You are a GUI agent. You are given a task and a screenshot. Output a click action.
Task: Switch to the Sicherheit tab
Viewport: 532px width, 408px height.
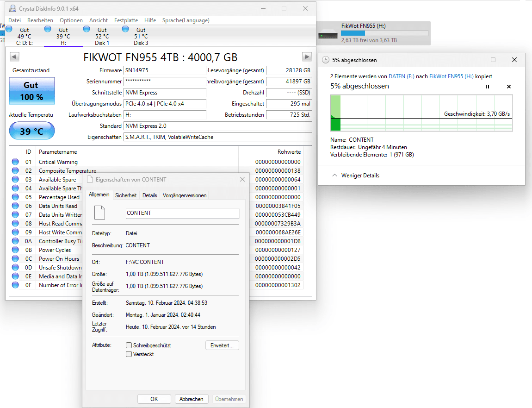pyautogui.click(x=126, y=195)
